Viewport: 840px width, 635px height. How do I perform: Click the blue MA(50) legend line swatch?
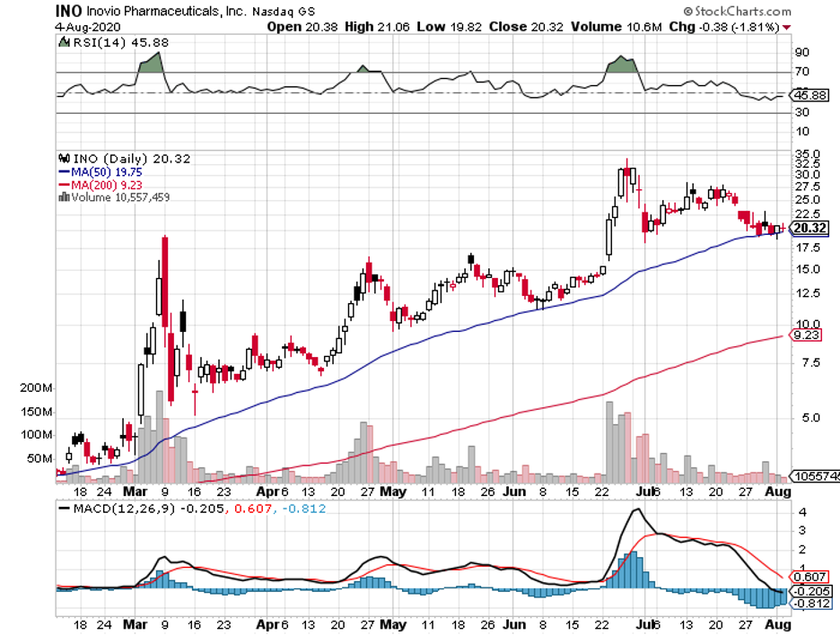[64, 172]
